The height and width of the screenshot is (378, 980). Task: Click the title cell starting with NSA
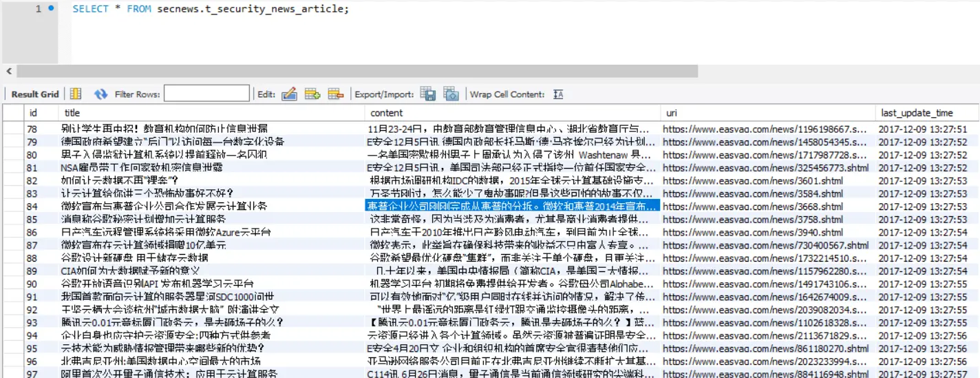212,167
